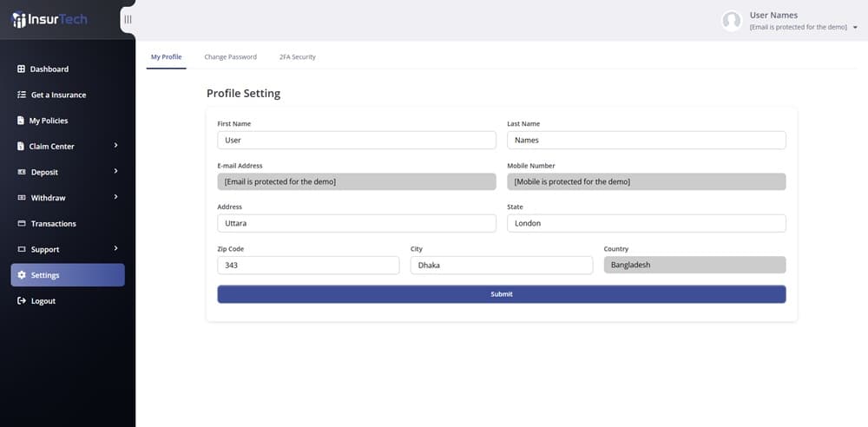Click the Transactions card icon
Screen dimensions: 868x427
(22, 224)
